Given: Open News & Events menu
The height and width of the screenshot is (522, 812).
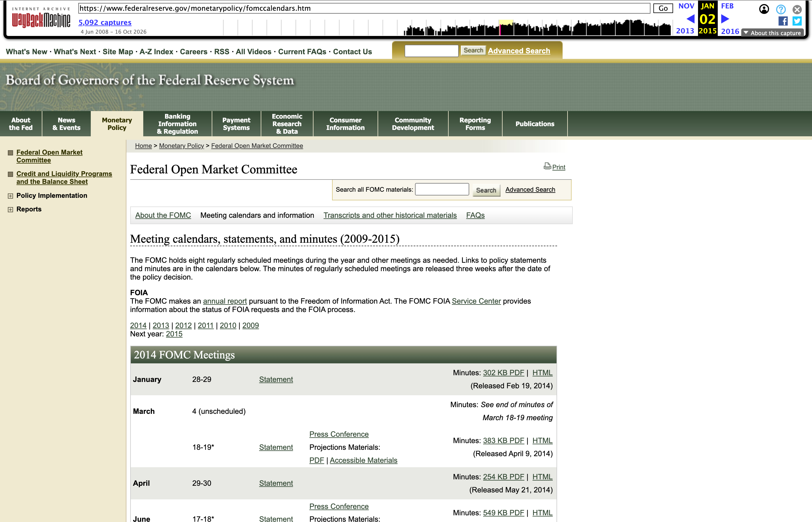Looking at the screenshot, I should tap(66, 124).
